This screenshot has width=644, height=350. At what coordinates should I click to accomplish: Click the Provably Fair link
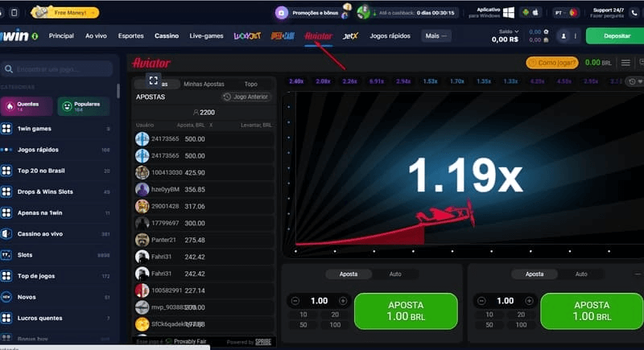189,341
